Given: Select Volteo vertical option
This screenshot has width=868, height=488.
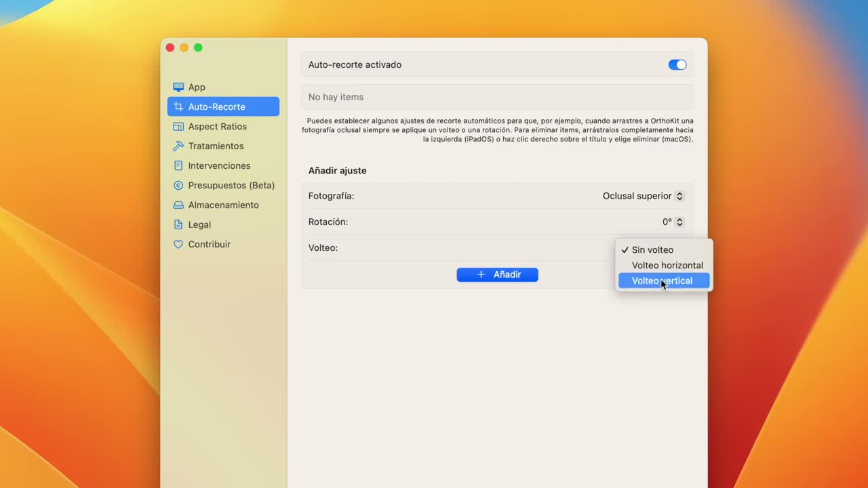Looking at the screenshot, I should click(664, 281).
